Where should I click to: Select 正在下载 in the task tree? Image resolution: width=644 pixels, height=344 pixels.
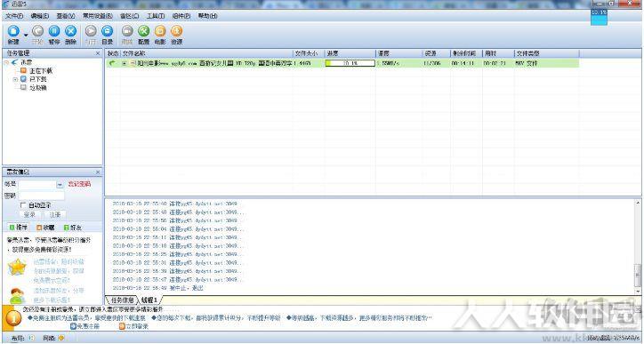point(41,70)
